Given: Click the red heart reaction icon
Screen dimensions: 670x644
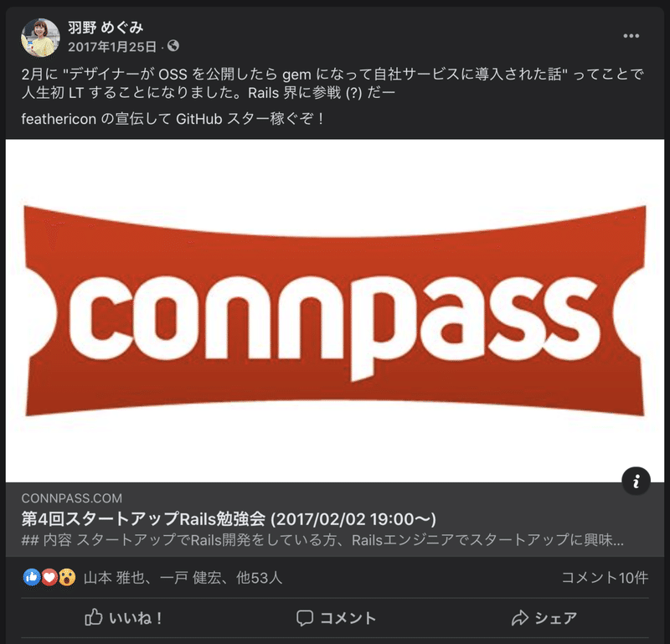Looking at the screenshot, I should [49, 577].
